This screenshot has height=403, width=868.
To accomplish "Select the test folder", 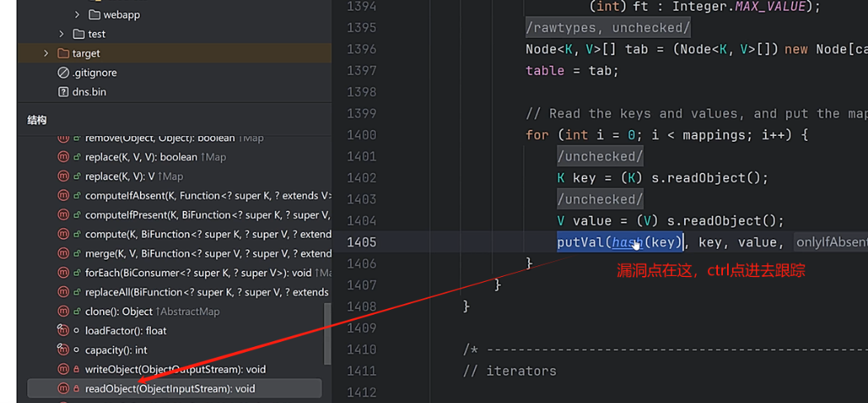I will (x=97, y=35).
